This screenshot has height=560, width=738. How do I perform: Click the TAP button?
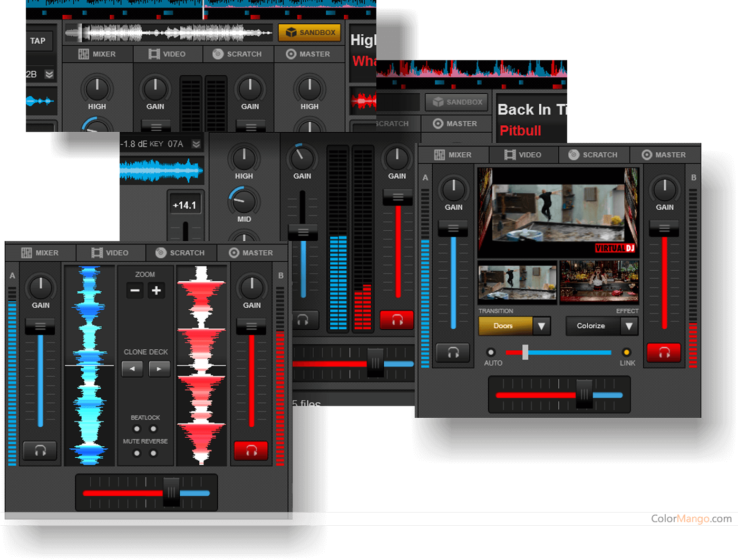[38, 41]
